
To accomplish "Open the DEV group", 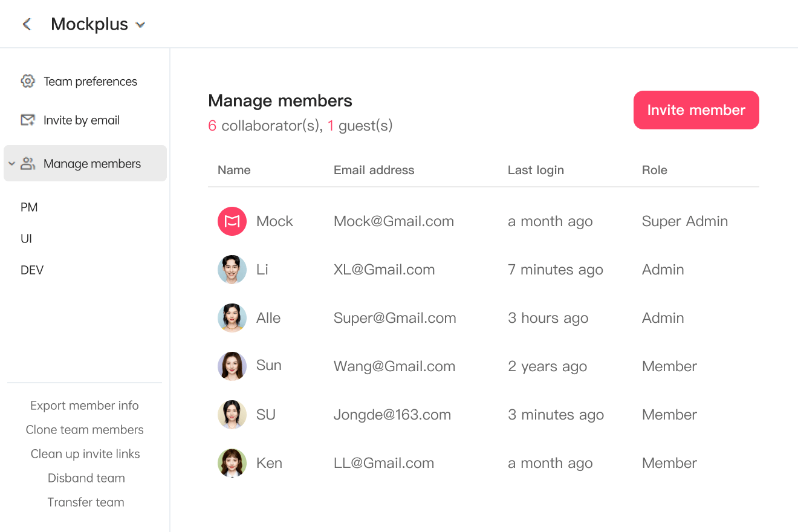I will coord(32,270).
